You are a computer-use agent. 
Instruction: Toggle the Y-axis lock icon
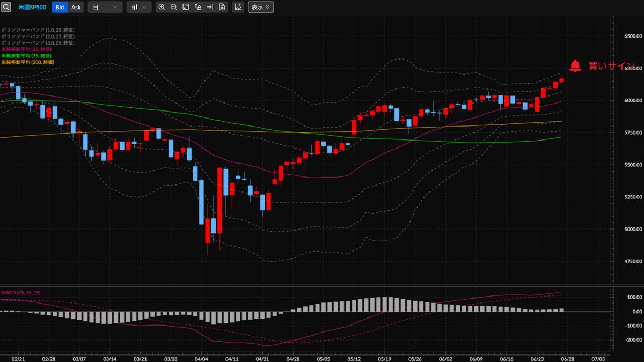click(x=198, y=7)
